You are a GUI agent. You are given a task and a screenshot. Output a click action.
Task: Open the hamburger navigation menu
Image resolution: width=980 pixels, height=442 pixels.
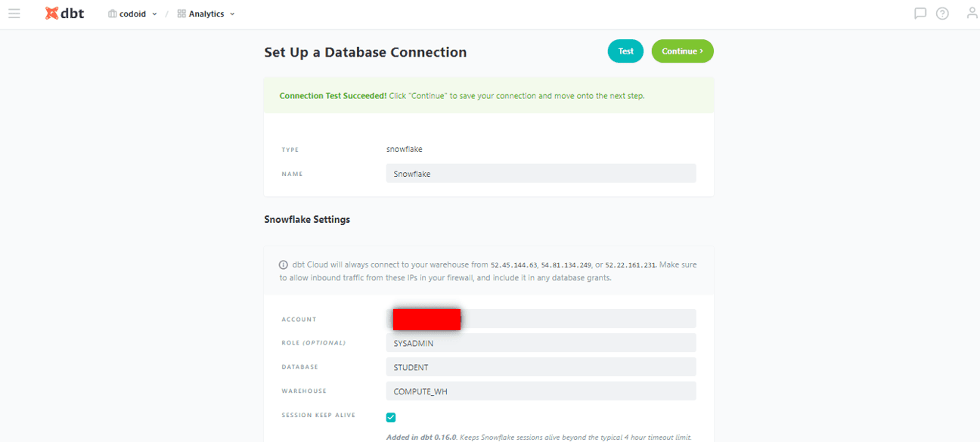[x=14, y=14]
